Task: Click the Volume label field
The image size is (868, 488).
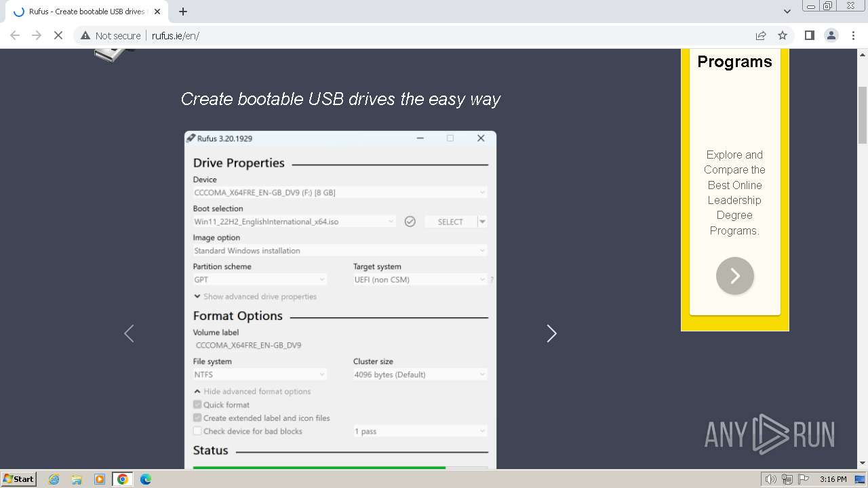Action: tap(340, 345)
